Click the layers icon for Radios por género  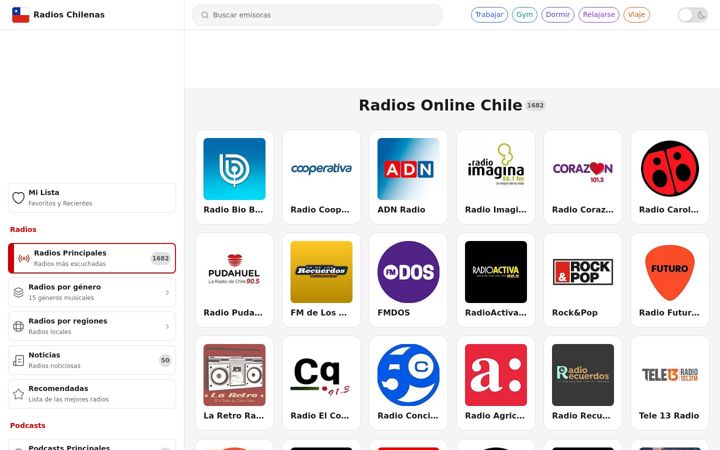[x=18, y=292]
